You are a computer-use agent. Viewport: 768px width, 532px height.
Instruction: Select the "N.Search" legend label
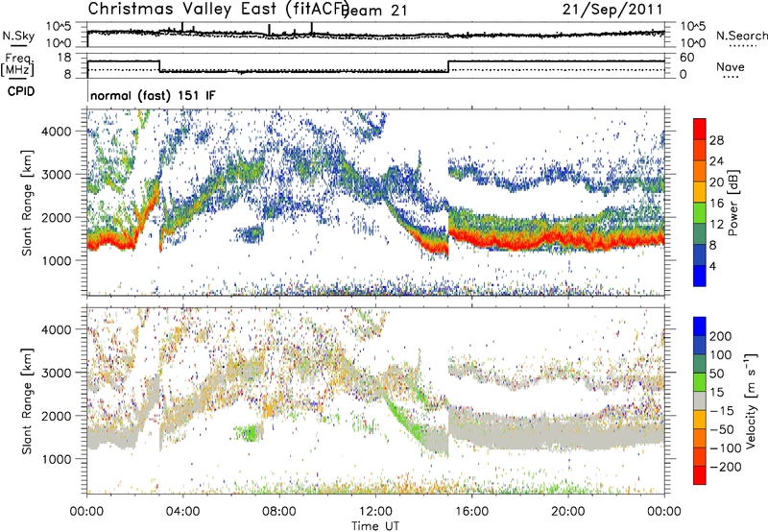point(742,36)
